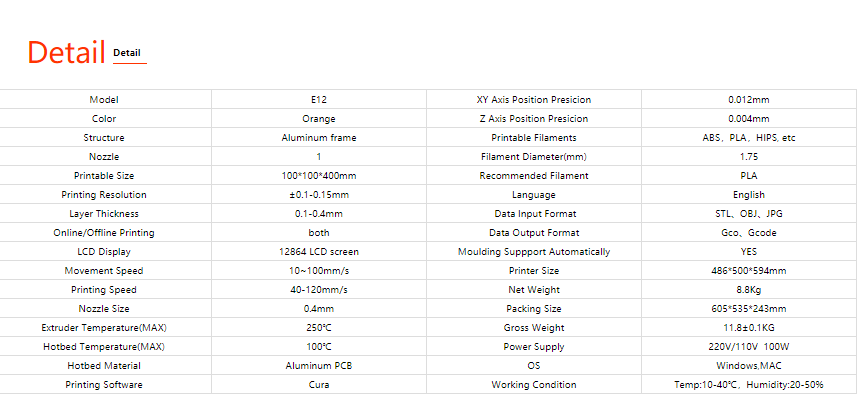Select the Printer Size value 486*500*594mm

[749, 271]
